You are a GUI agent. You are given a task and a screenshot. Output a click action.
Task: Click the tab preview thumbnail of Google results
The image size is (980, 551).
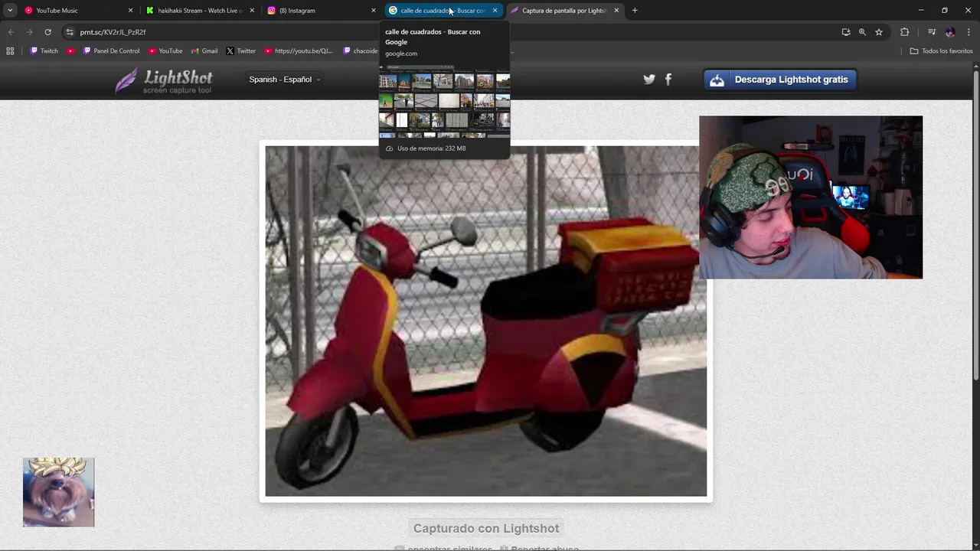[444, 101]
